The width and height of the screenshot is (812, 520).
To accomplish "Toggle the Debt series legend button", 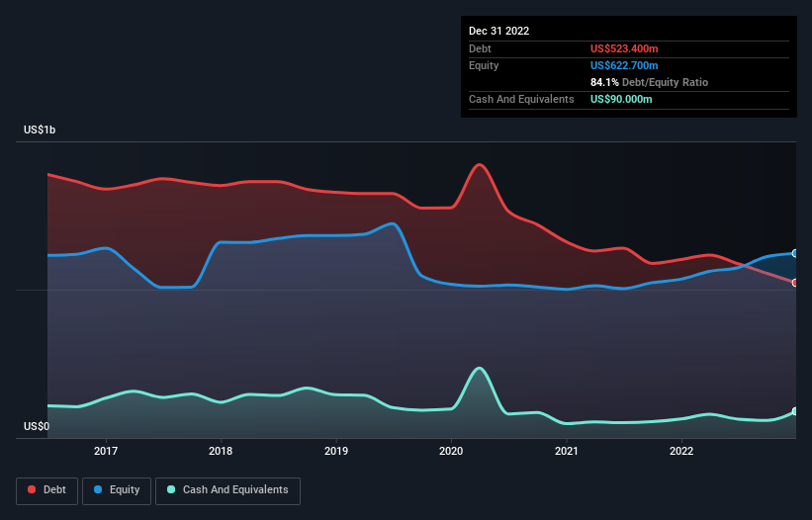I will 47,490.
